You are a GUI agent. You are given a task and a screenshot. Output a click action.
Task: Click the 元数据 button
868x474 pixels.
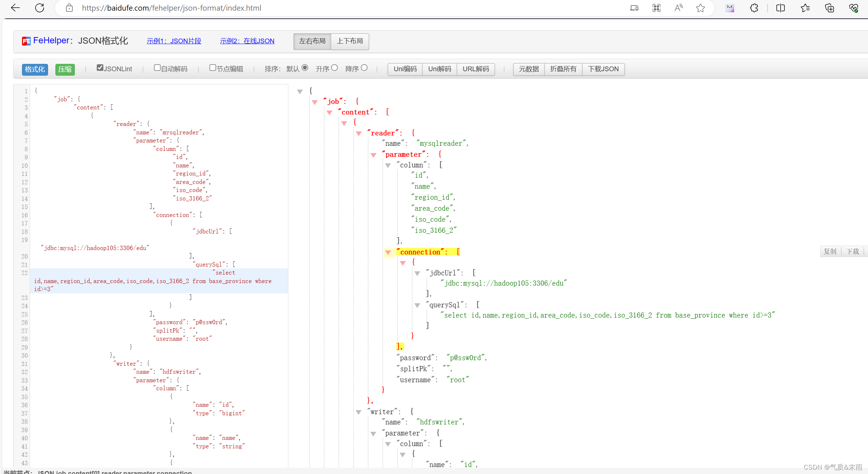(x=529, y=69)
